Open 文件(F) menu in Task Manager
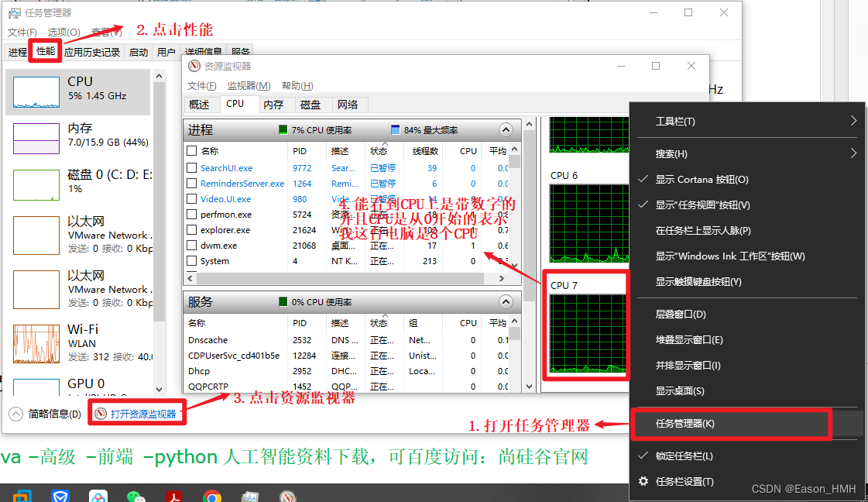The width and height of the screenshot is (868, 502). point(22,32)
